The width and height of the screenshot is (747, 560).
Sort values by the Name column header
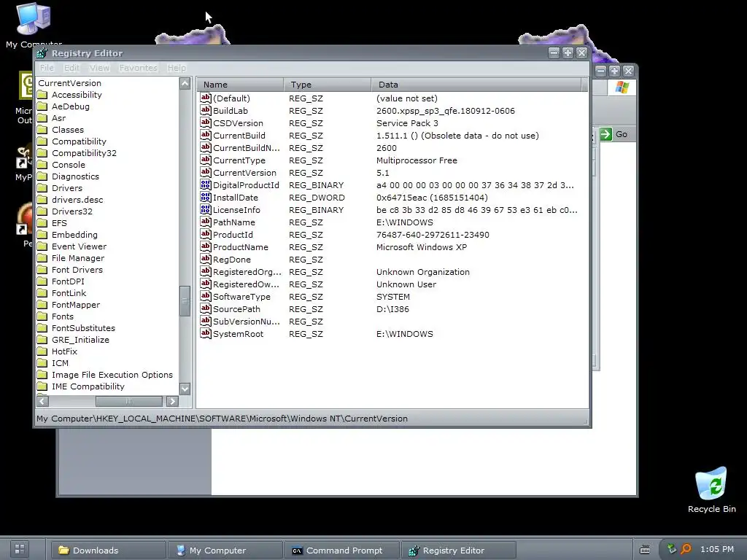coord(240,85)
